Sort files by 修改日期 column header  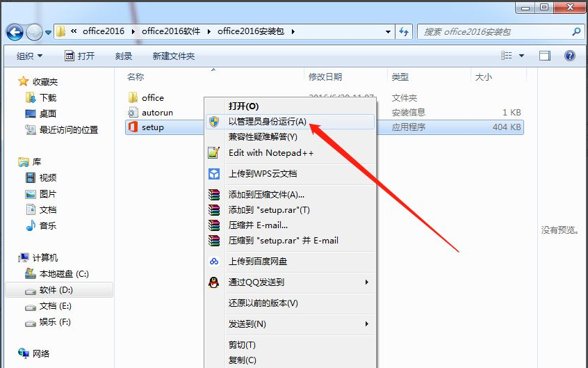coord(325,77)
